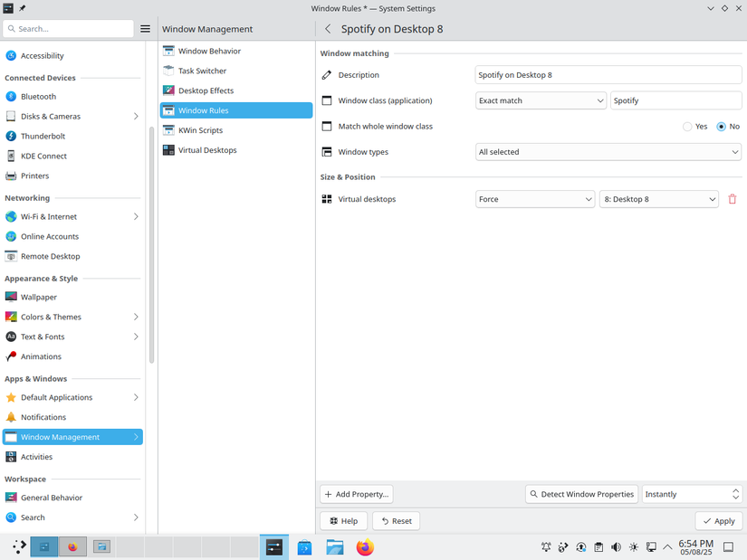Expand the Window types selection dropdown
747x560 pixels.
[608, 152]
